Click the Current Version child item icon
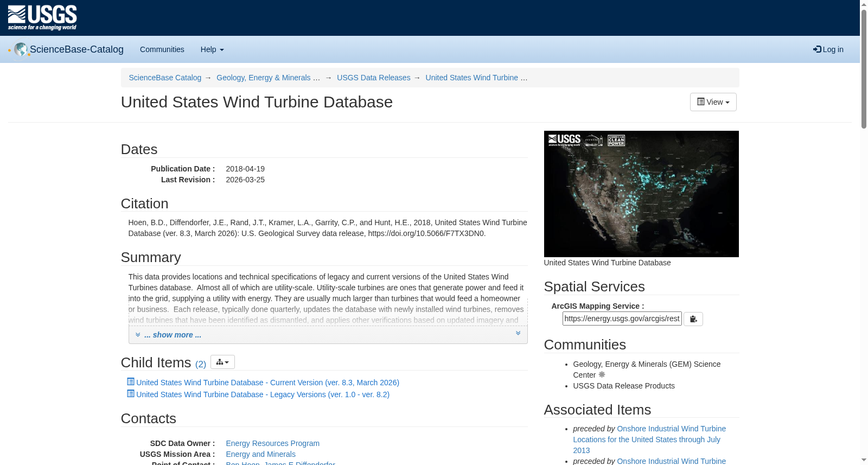The width and height of the screenshot is (868, 465). pos(130,382)
